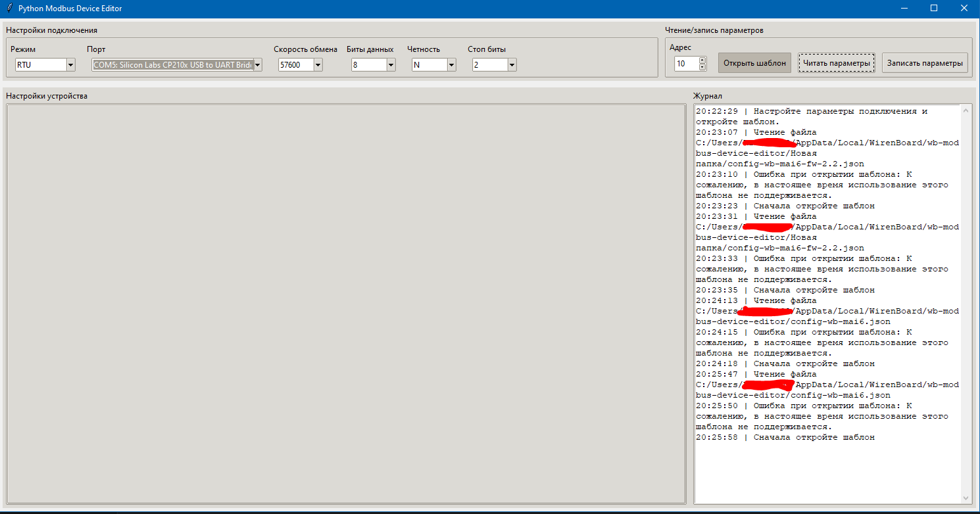Maximize the Python Modbus Device Editor window
Screen dimensions: 980x514
coord(934,9)
